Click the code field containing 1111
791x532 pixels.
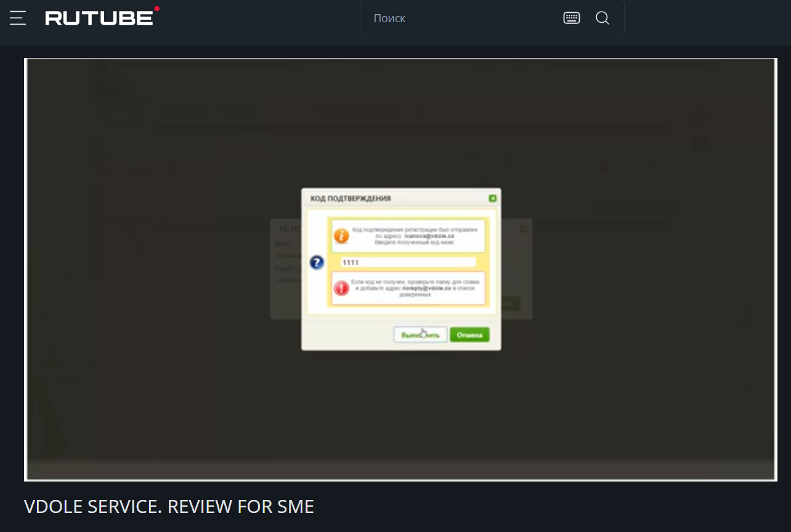pos(408,262)
